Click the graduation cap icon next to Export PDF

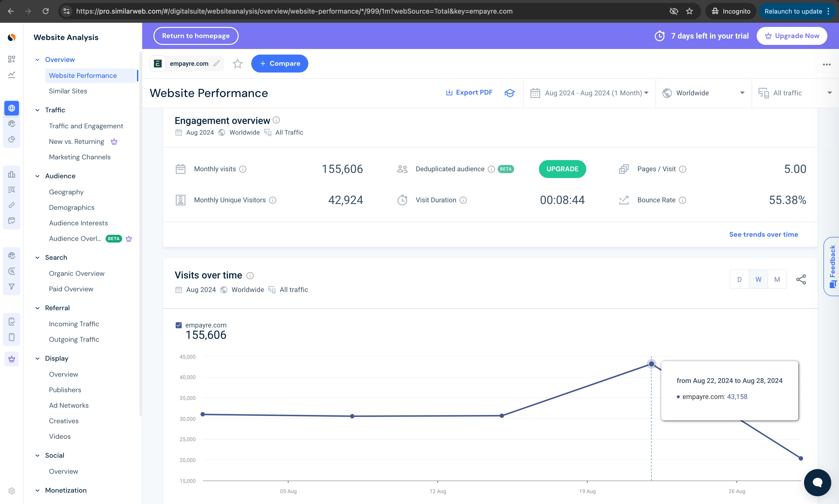click(x=510, y=93)
